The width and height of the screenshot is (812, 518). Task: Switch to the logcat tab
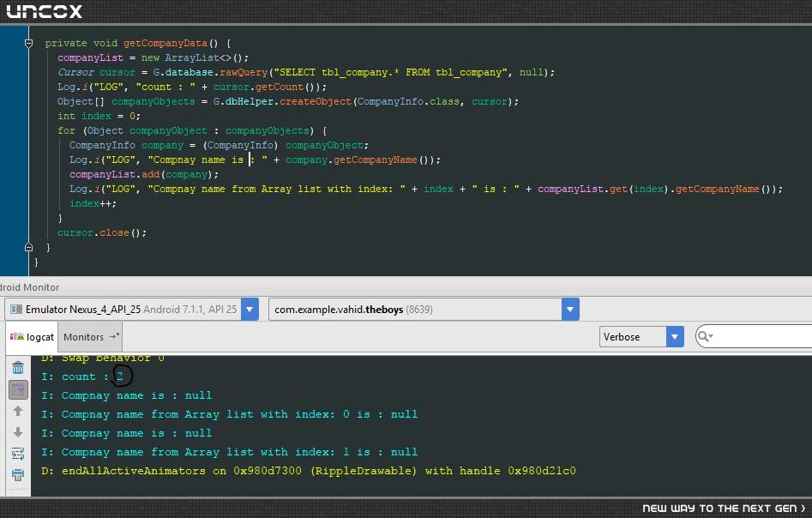click(x=32, y=337)
